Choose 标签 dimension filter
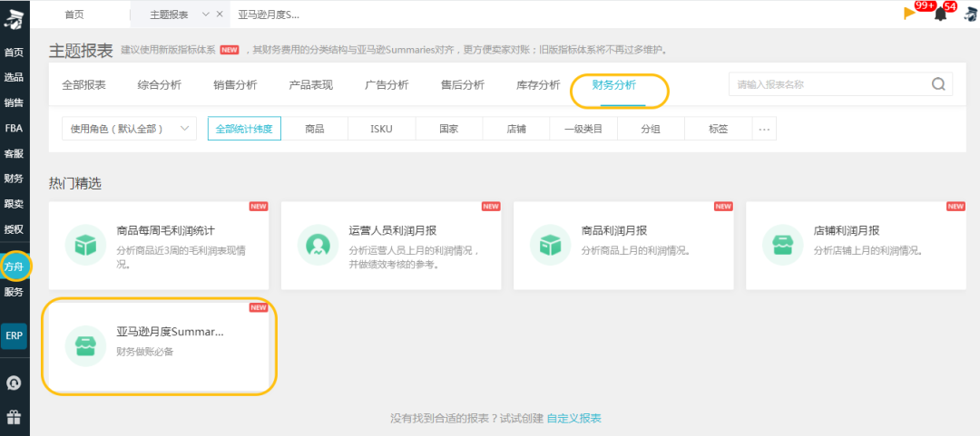The height and width of the screenshot is (436, 980). [x=719, y=130]
